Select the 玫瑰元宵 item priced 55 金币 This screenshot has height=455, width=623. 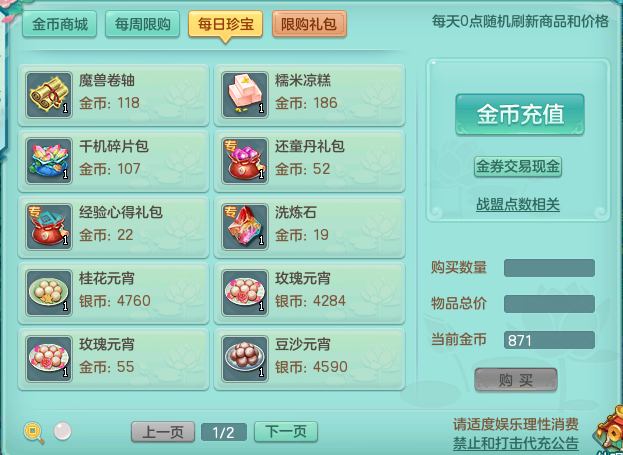click(x=114, y=358)
